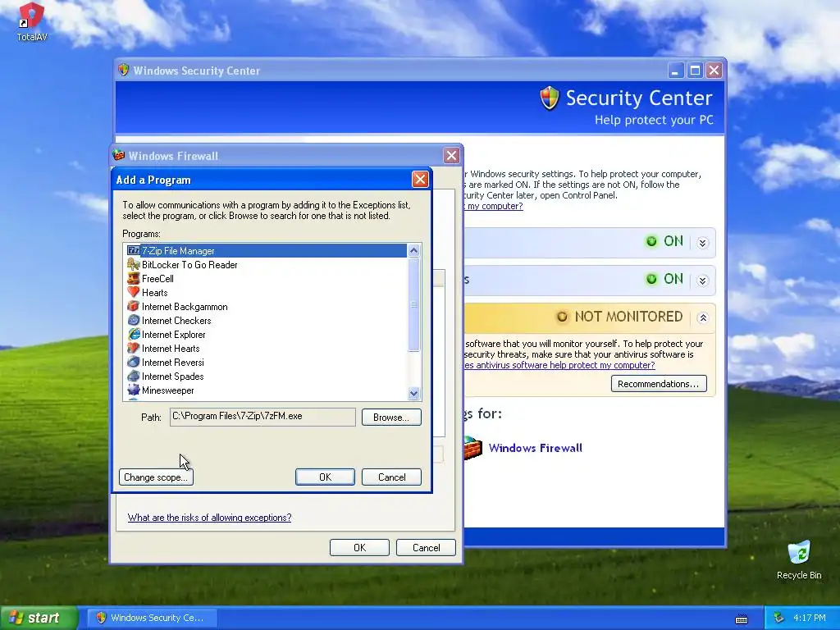This screenshot has height=630, width=840.
Task: Close the Add a Program dialog
Action: point(420,180)
